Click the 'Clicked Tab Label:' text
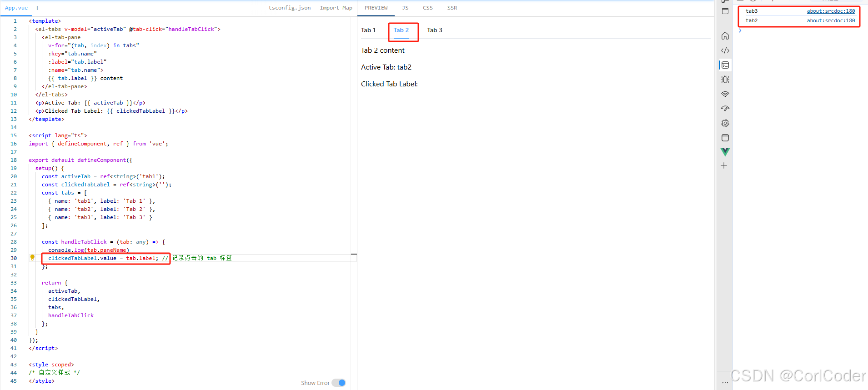 click(389, 84)
